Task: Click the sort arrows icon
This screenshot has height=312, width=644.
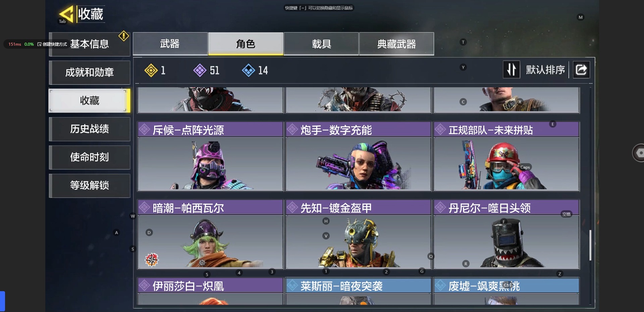Action: (512, 70)
